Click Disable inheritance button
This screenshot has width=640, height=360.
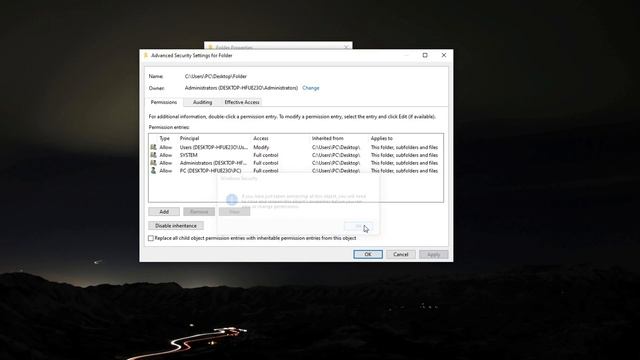(x=176, y=226)
